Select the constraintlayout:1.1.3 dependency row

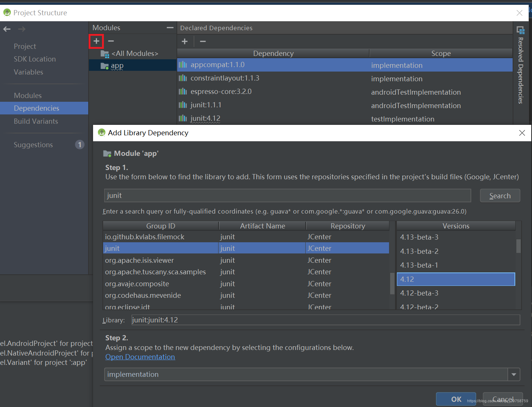[345, 78]
